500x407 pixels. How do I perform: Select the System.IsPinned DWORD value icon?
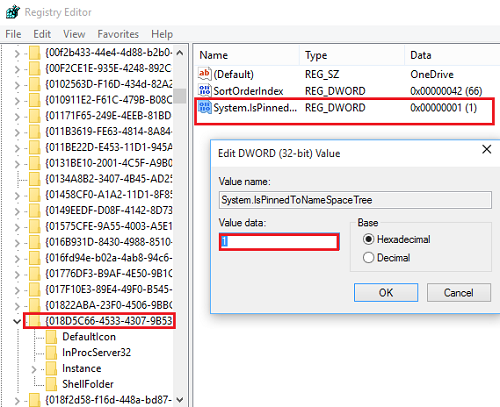click(x=204, y=107)
